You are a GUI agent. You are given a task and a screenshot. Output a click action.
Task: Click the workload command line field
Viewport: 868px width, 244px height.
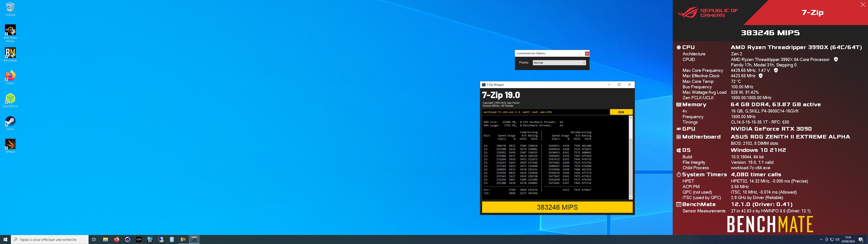(545, 112)
